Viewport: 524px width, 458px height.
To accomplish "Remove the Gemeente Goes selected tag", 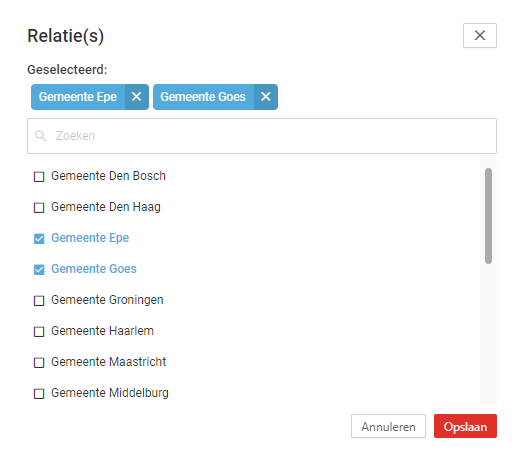I will [x=266, y=97].
